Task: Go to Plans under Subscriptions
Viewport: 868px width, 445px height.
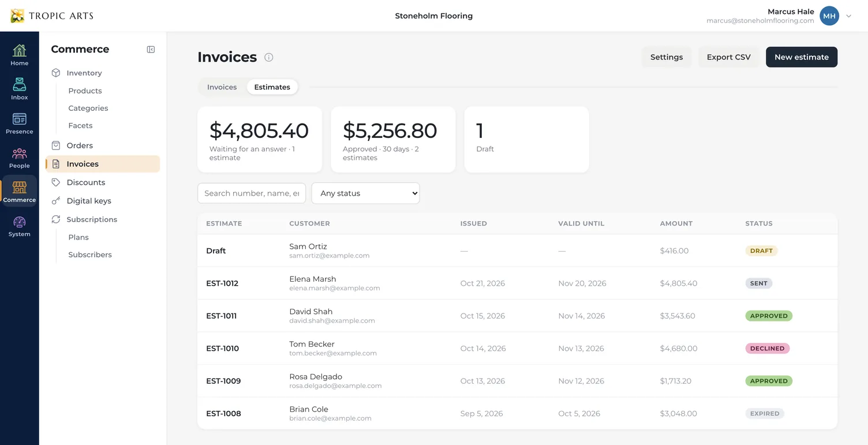Action: [x=78, y=237]
